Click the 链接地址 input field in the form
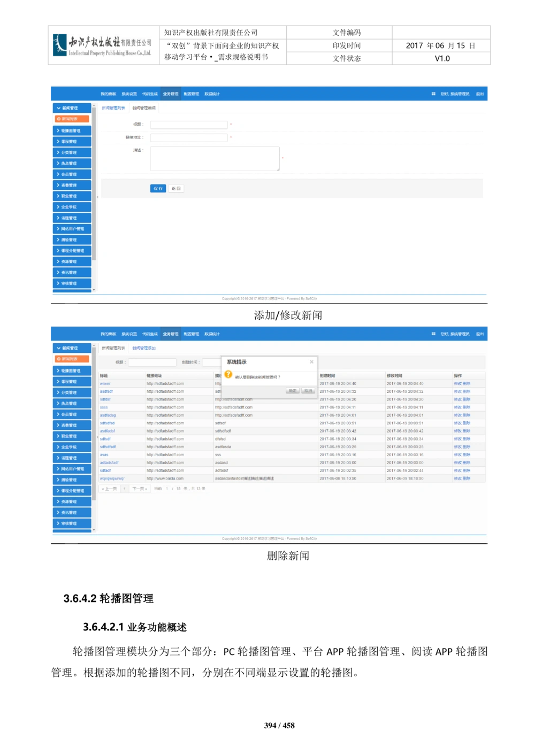Image resolution: width=535 pixels, height=756 pixels. click(189, 137)
